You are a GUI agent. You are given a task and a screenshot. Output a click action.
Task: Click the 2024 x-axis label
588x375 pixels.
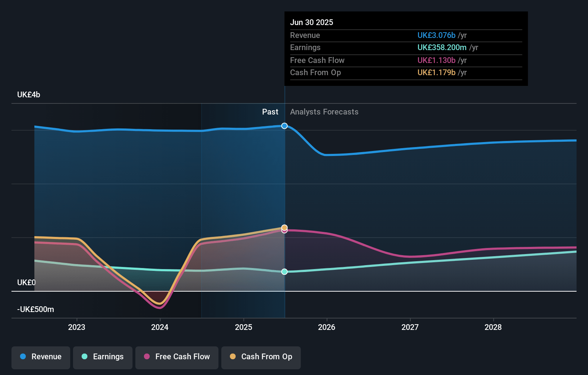[x=160, y=327]
